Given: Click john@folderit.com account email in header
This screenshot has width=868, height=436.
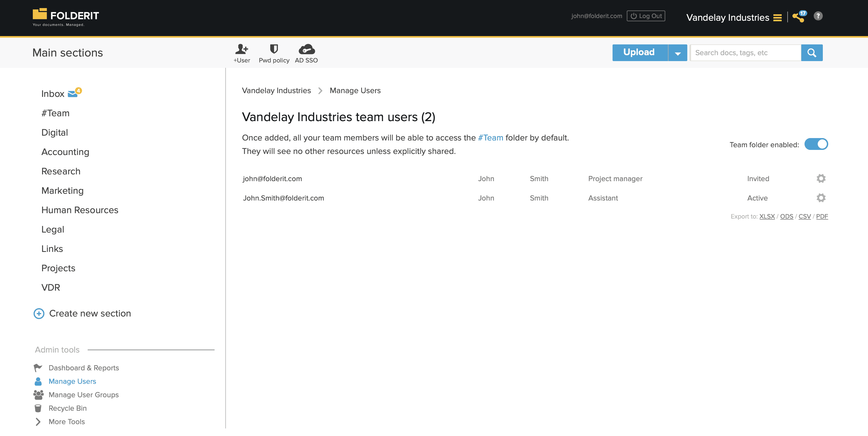Looking at the screenshot, I should coord(596,16).
